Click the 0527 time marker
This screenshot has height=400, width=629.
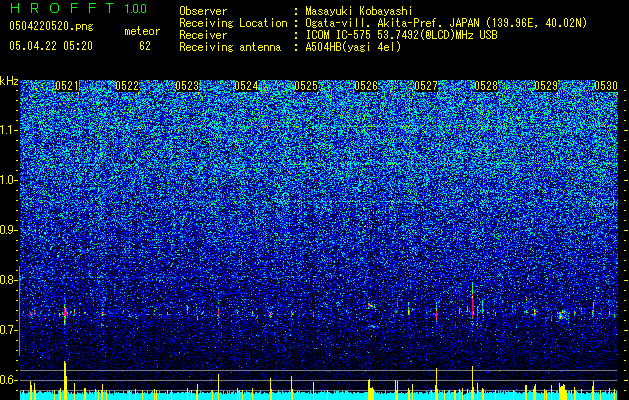point(426,86)
